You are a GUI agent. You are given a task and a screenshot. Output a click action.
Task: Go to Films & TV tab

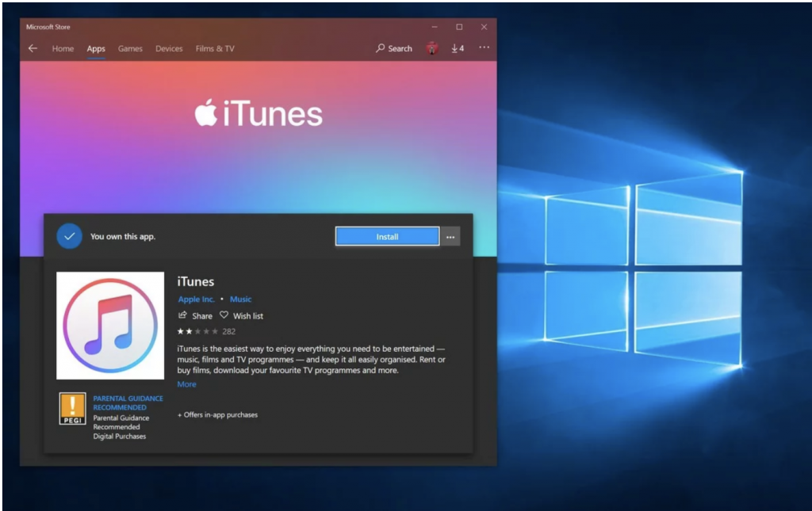click(x=215, y=48)
